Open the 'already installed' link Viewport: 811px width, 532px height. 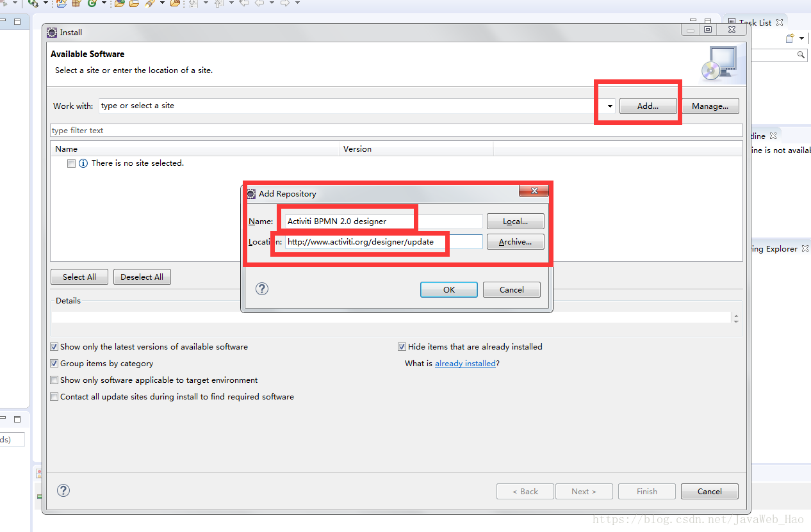click(x=465, y=364)
